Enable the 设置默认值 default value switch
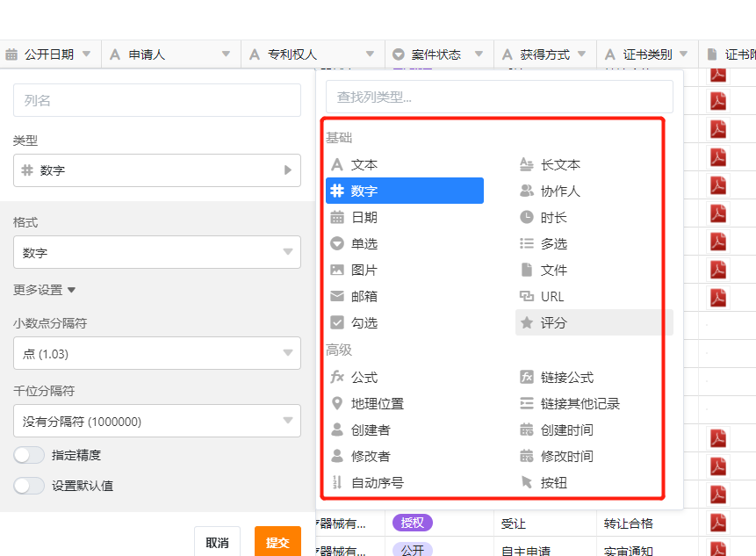This screenshot has width=756, height=556. [29, 486]
